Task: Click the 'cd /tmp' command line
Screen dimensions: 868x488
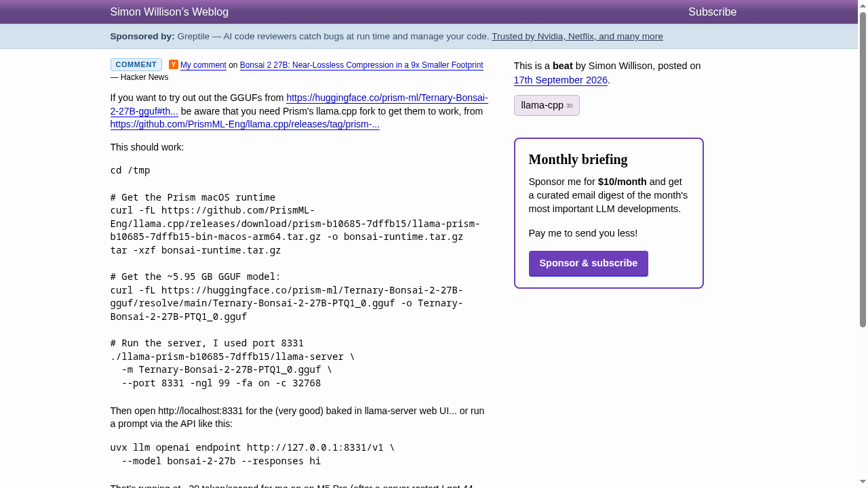Action: click(130, 170)
